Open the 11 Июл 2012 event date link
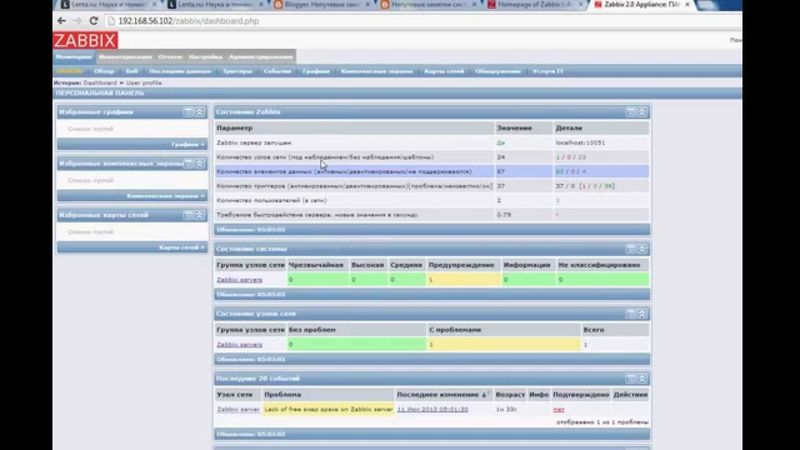Screen dimensions: 800x450 (433, 409)
